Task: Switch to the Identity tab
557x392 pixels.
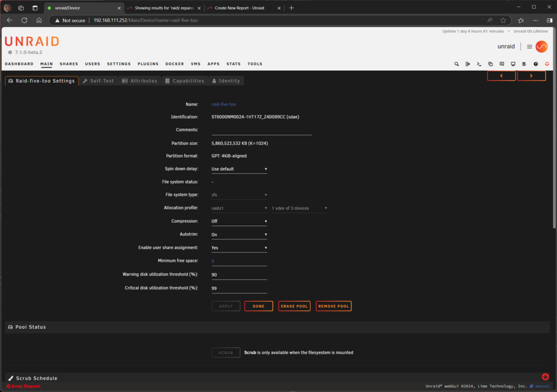Action: pyautogui.click(x=226, y=81)
